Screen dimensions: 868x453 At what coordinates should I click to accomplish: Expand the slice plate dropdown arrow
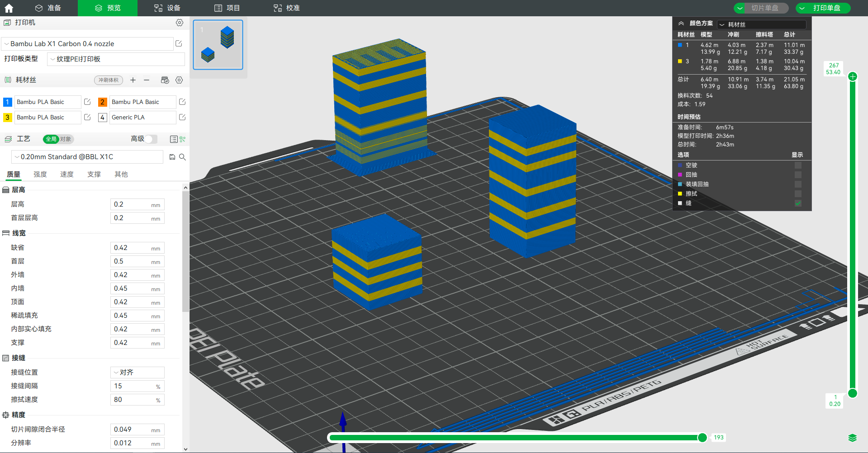(740, 8)
